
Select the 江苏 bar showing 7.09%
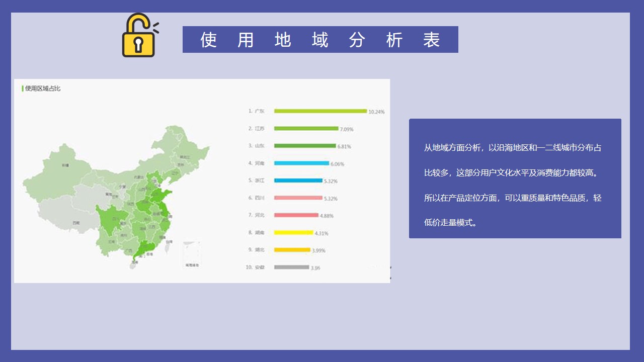(x=306, y=129)
